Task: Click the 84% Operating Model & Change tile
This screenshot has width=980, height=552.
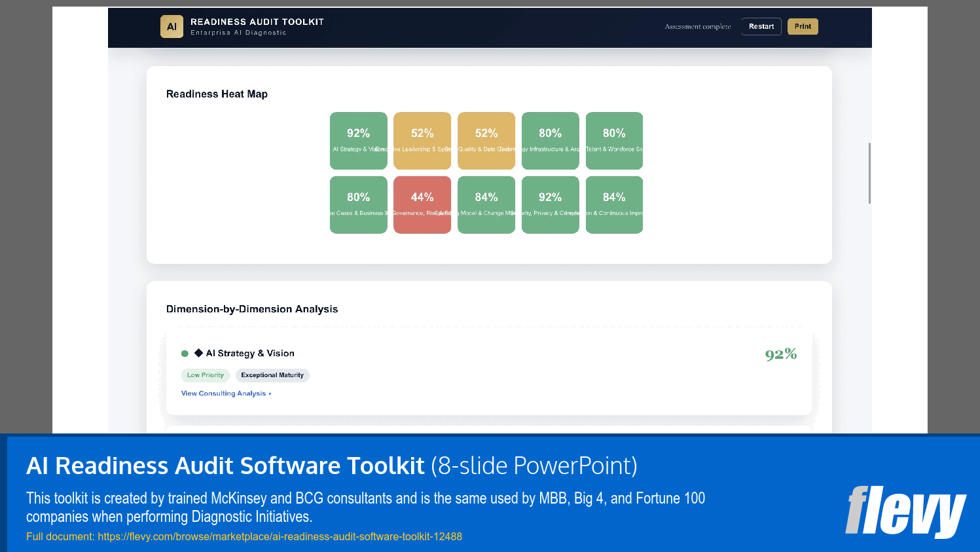Action: tap(486, 205)
